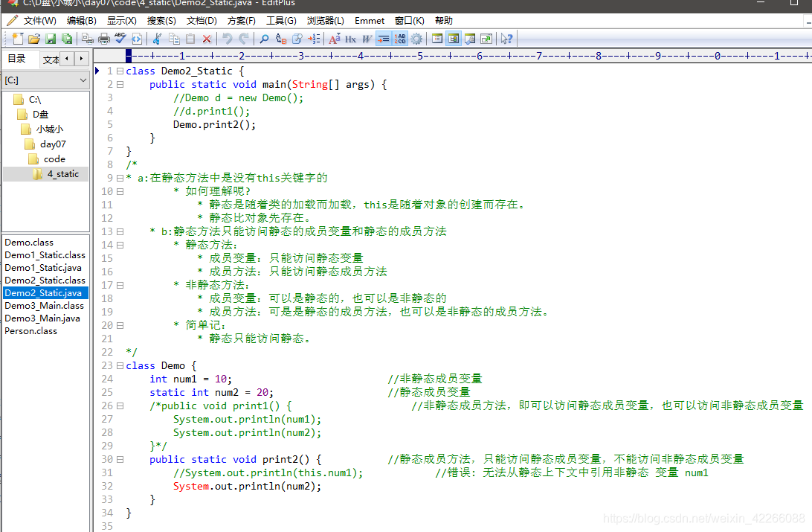Run the ABC spell check tool
The image size is (812, 532).
coord(120,39)
